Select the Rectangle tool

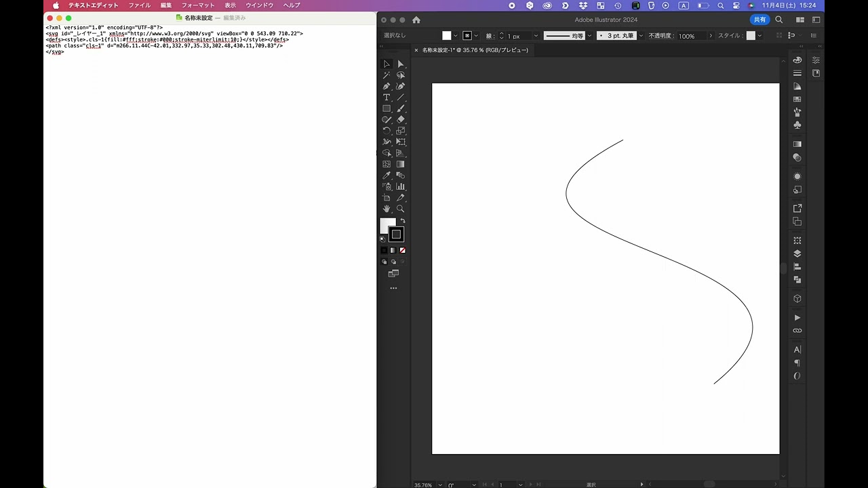click(387, 108)
